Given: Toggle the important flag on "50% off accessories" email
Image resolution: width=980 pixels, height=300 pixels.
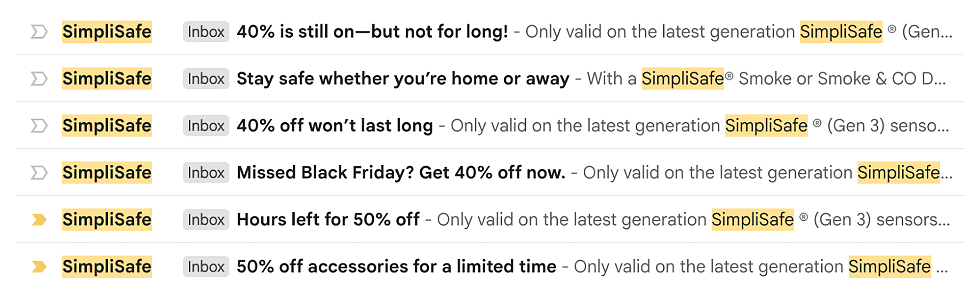Looking at the screenshot, I should pyautogui.click(x=39, y=267).
